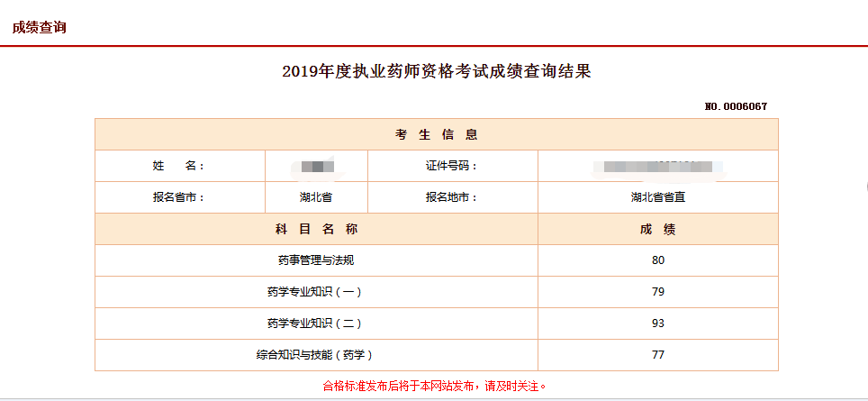Select the 药事管理与法规 subject row
Viewport: 868px width, 401px height.
[316, 260]
